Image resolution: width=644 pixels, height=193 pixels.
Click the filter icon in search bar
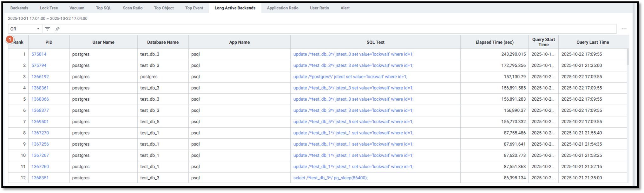point(47,29)
